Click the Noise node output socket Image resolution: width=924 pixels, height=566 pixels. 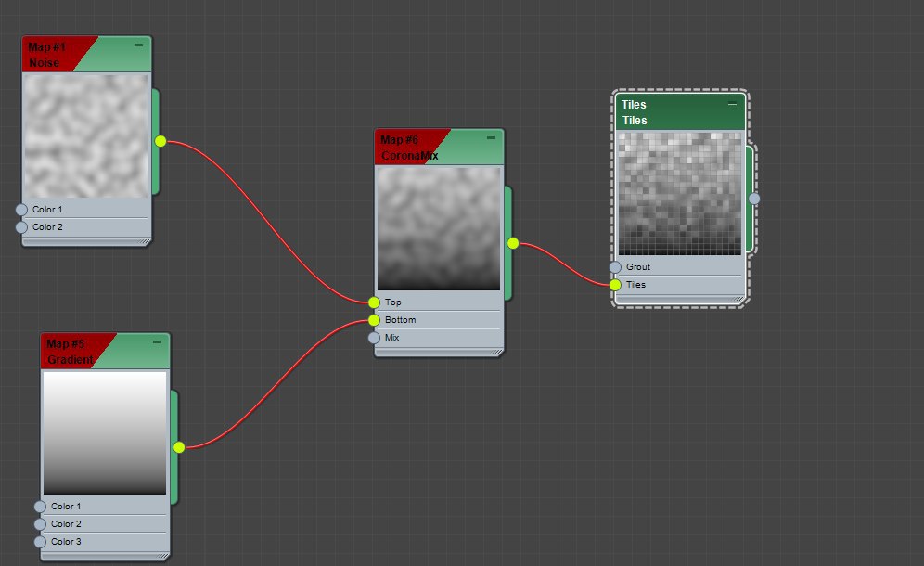point(160,141)
